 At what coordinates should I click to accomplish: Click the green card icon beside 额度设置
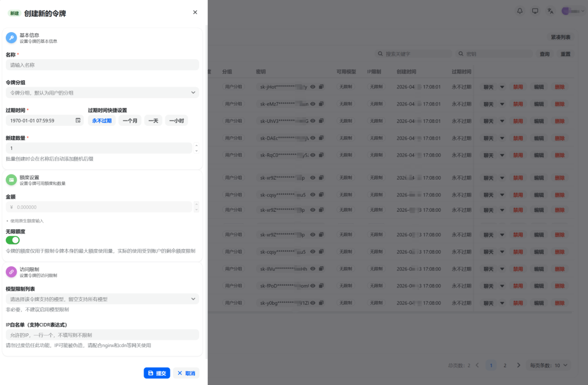click(x=11, y=180)
